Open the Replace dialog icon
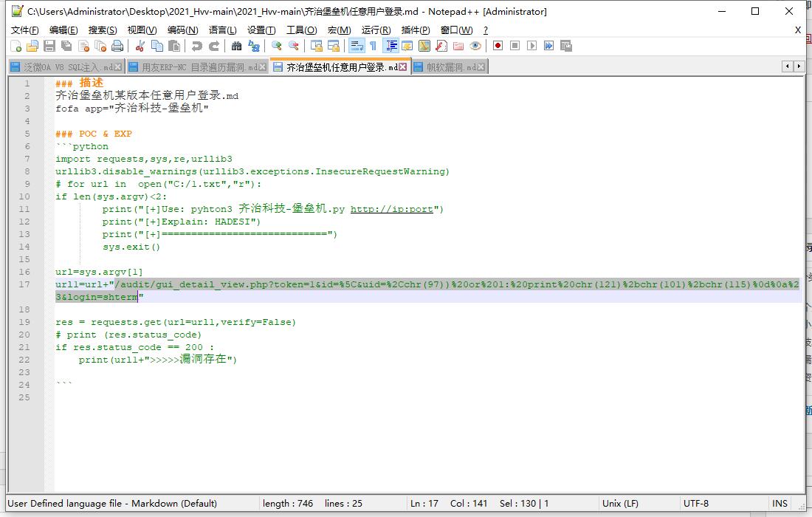This screenshot has height=517, width=812. 254,46
